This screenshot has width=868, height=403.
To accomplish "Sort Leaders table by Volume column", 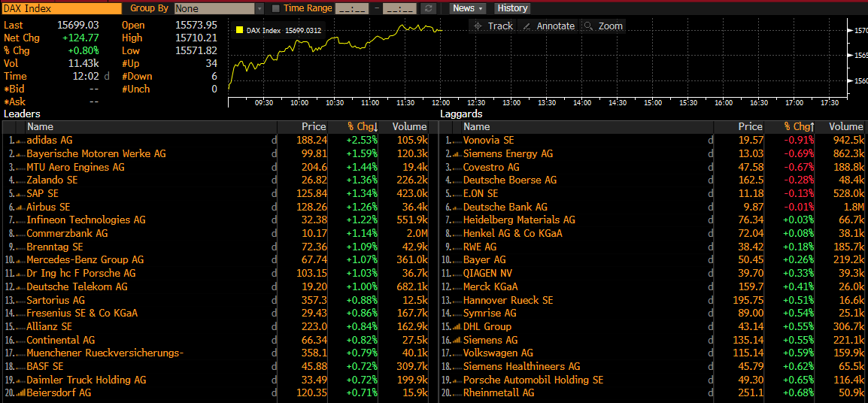I will (410, 127).
